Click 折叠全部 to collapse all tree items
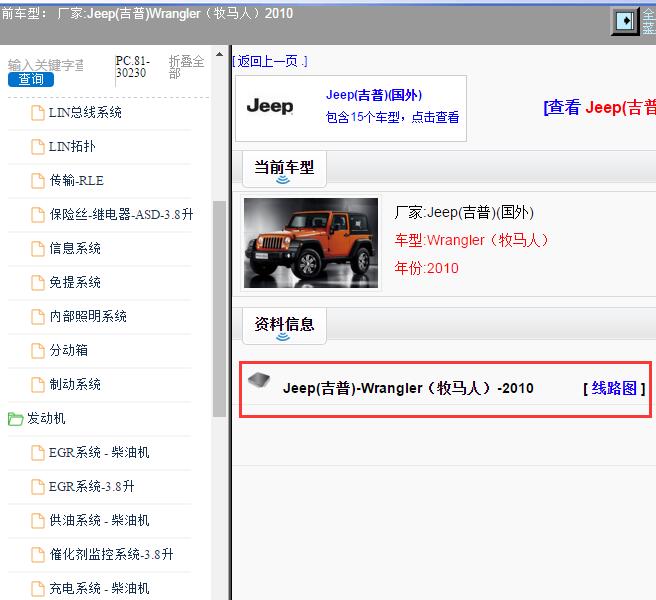This screenshot has height=600, width=656. [186, 67]
